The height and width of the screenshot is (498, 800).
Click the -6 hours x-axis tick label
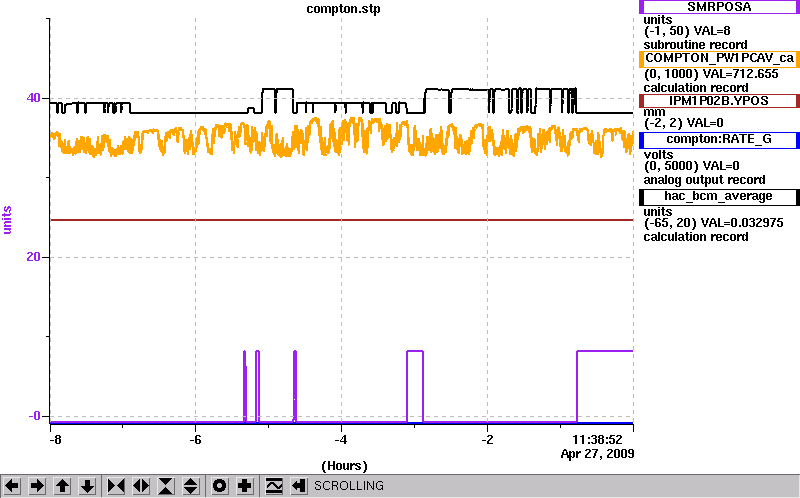[195, 440]
